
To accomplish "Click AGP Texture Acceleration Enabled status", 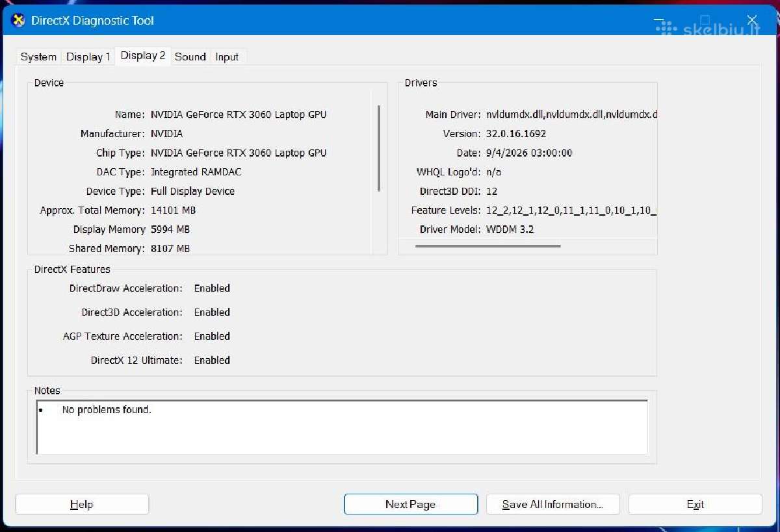I will pos(212,336).
